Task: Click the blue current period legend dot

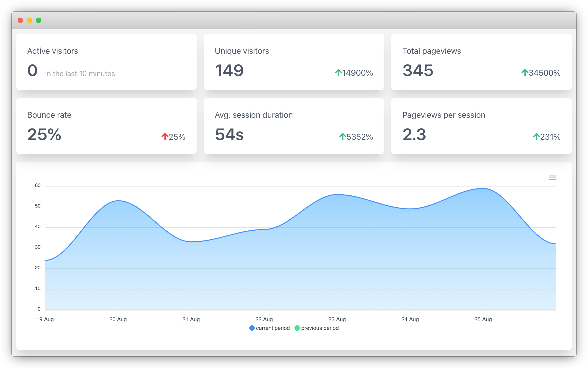Action: pyautogui.click(x=252, y=328)
